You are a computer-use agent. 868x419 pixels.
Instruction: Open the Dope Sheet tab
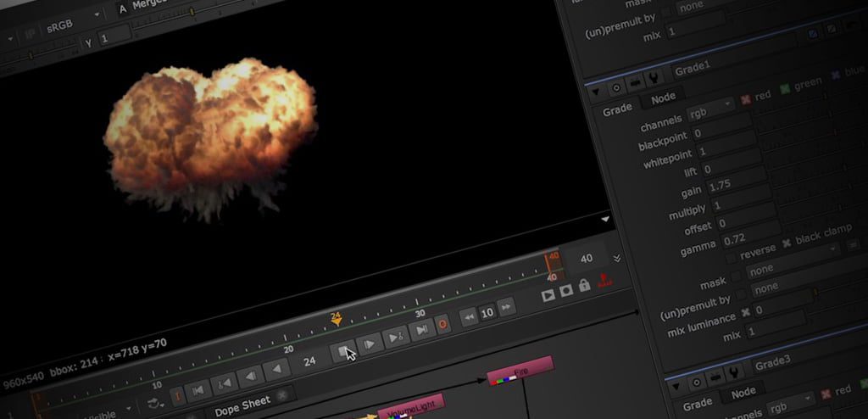coord(242,405)
